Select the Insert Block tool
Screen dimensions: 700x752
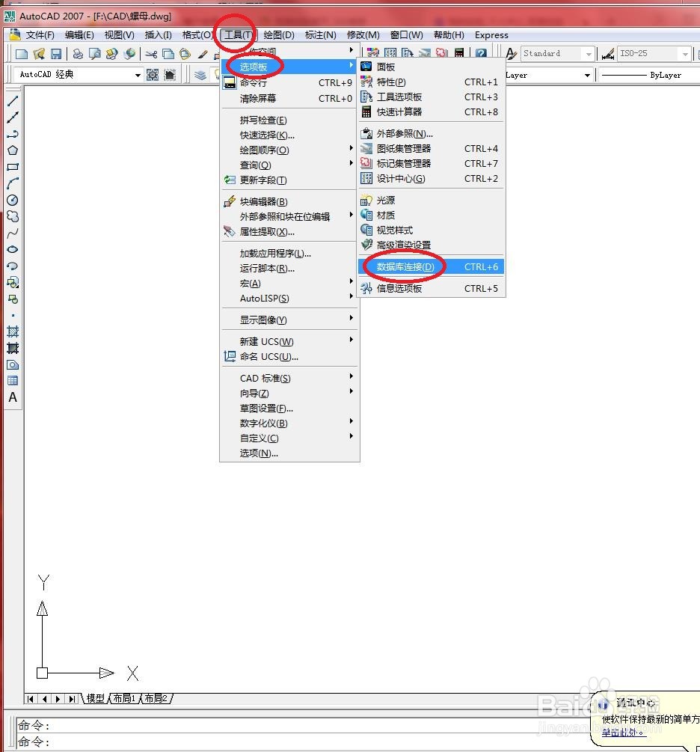[13, 283]
